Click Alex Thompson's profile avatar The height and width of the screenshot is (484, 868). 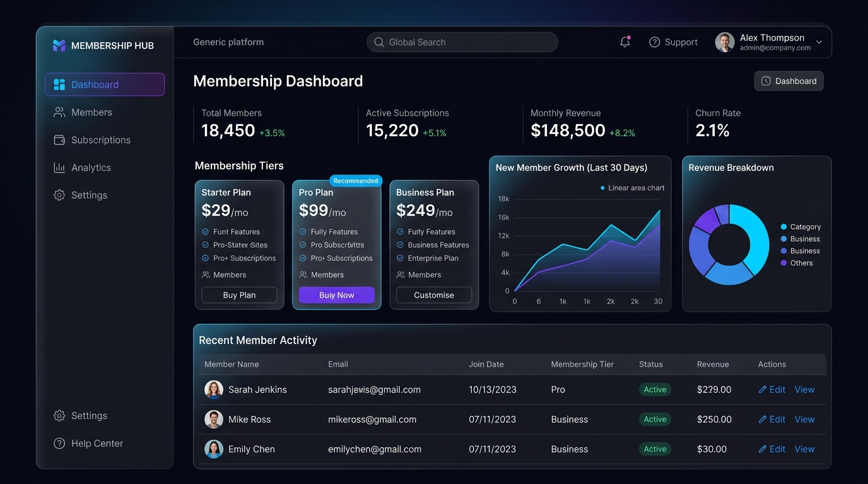[725, 42]
